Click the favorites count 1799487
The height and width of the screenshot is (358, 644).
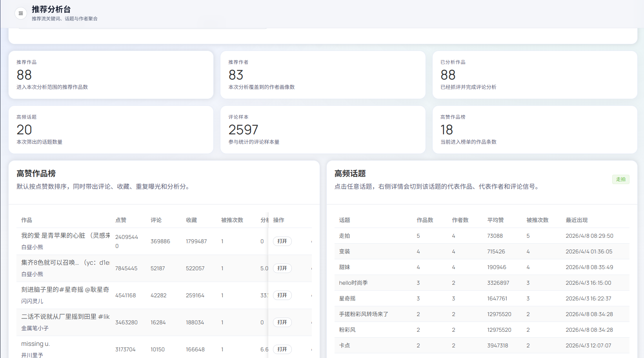point(196,241)
